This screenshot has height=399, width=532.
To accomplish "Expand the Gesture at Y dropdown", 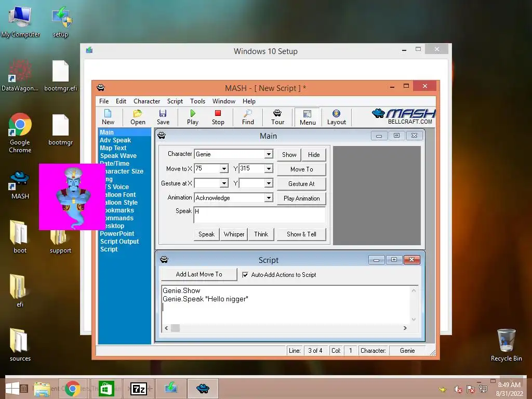I will 269,183.
